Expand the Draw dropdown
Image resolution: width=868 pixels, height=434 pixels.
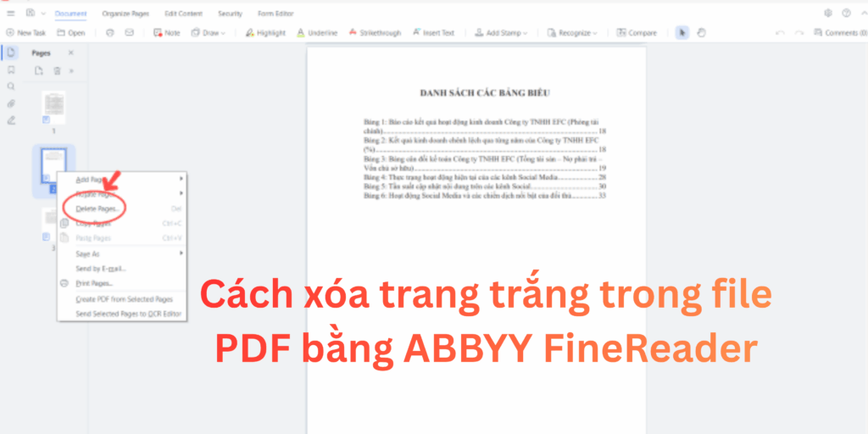coord(209,33)
